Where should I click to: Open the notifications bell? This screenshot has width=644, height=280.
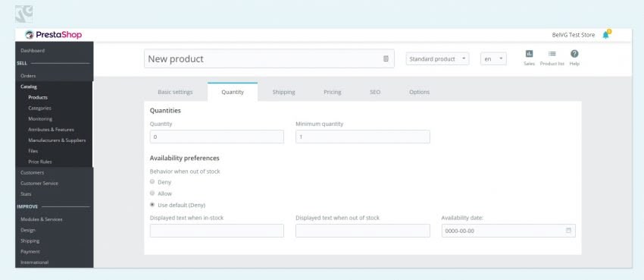(606, 35)
